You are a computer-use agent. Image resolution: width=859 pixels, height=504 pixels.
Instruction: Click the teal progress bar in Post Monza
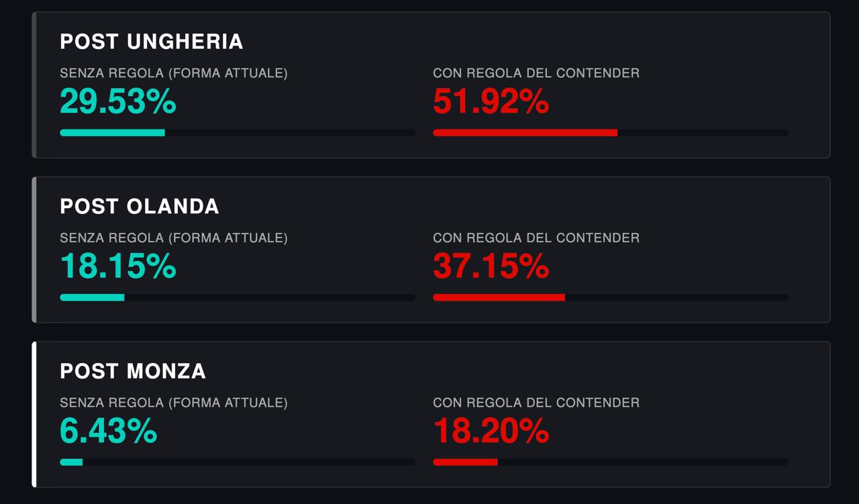click(238, 462)
